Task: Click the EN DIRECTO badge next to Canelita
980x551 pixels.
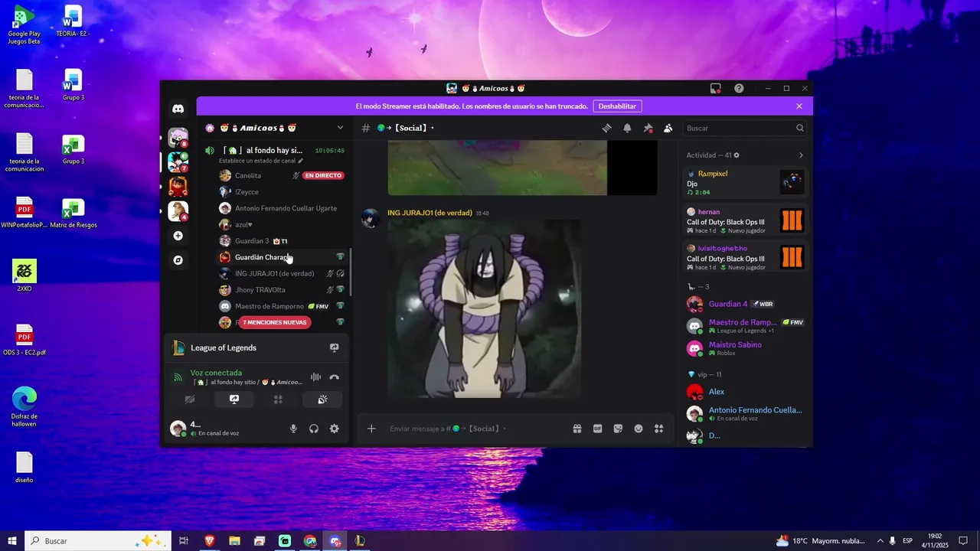Action: click(x=323, y=175)
